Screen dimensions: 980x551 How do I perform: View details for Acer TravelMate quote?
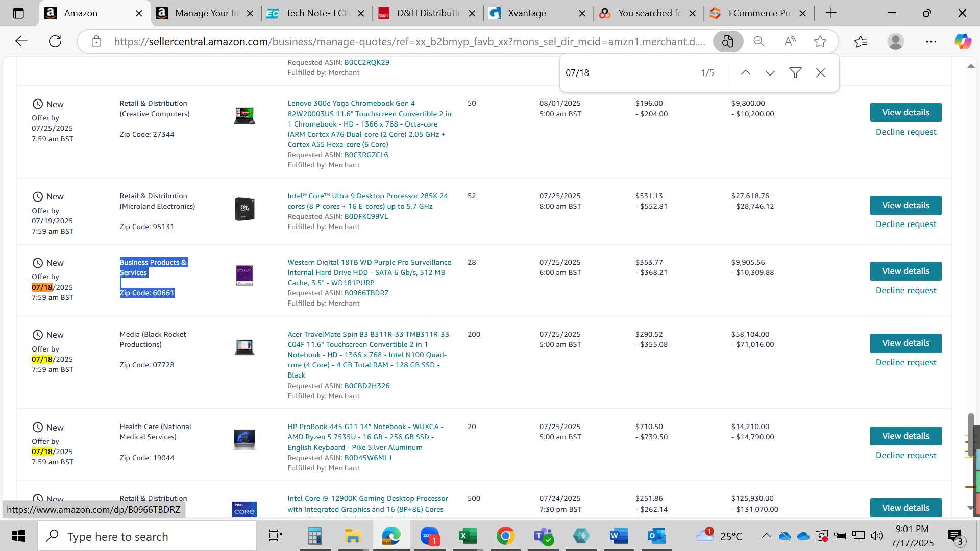click(905, 343)
